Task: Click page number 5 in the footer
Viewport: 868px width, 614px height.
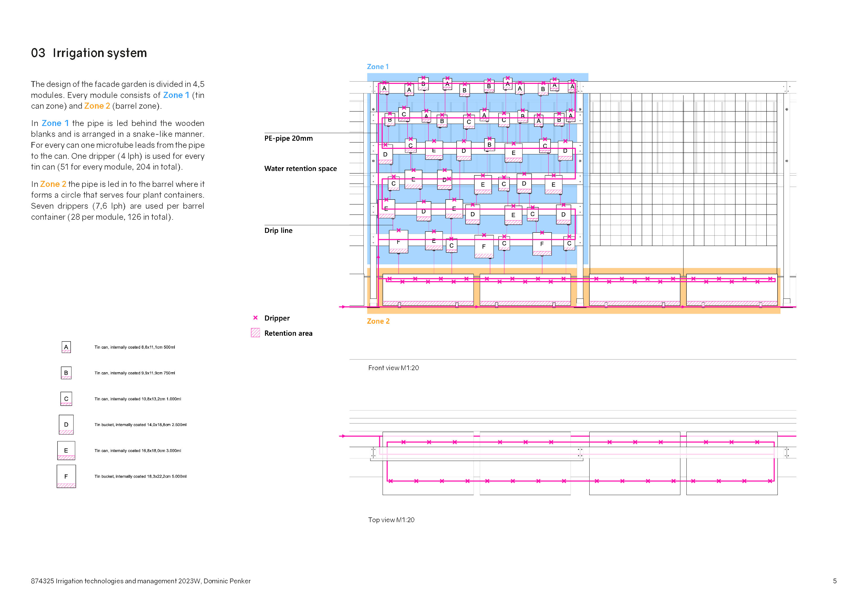Action: pos(835,581)
